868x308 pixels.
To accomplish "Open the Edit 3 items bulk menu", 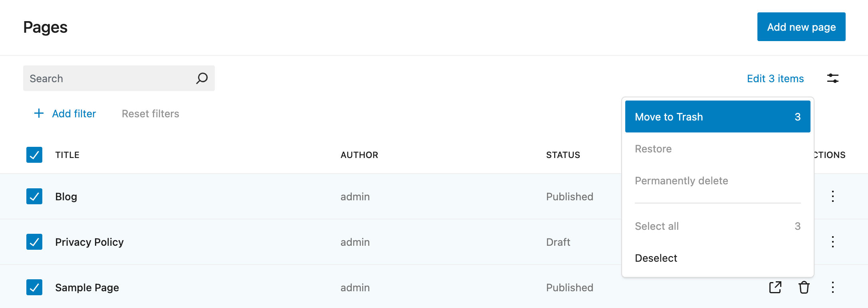I will coord(775,79).
